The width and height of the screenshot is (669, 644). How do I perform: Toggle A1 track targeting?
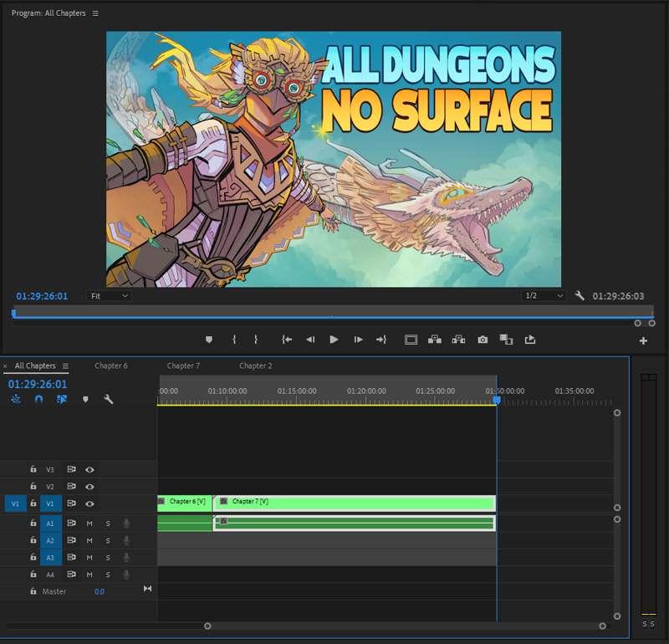51,524
